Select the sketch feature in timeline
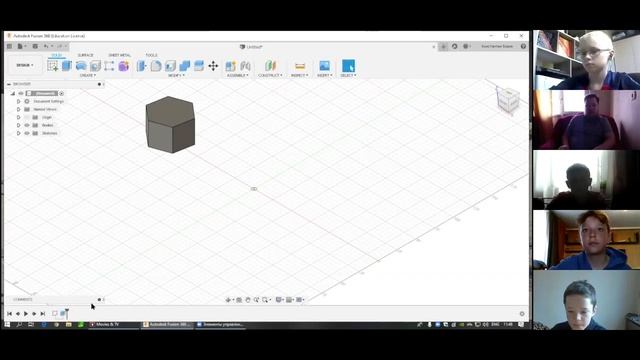Image resolution: width=640 pixels, height=360 pixels. (55, 313)
